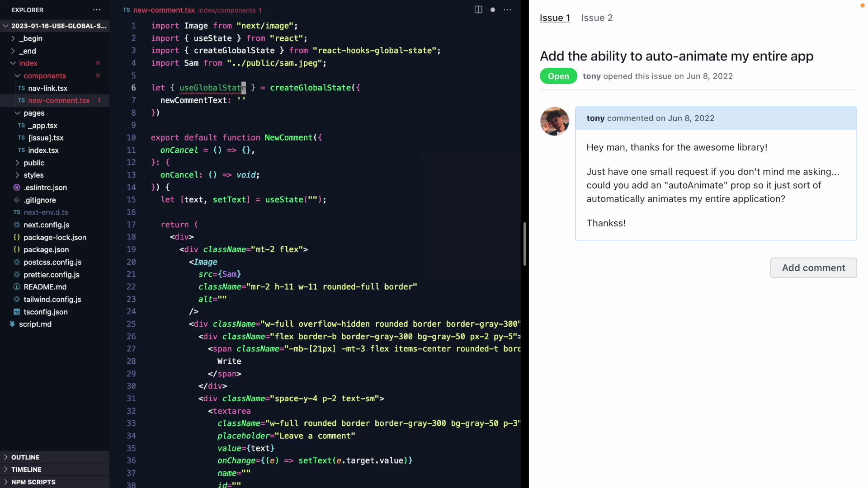Click the braces icon beside package-lock.json

(x=16, y=237)
